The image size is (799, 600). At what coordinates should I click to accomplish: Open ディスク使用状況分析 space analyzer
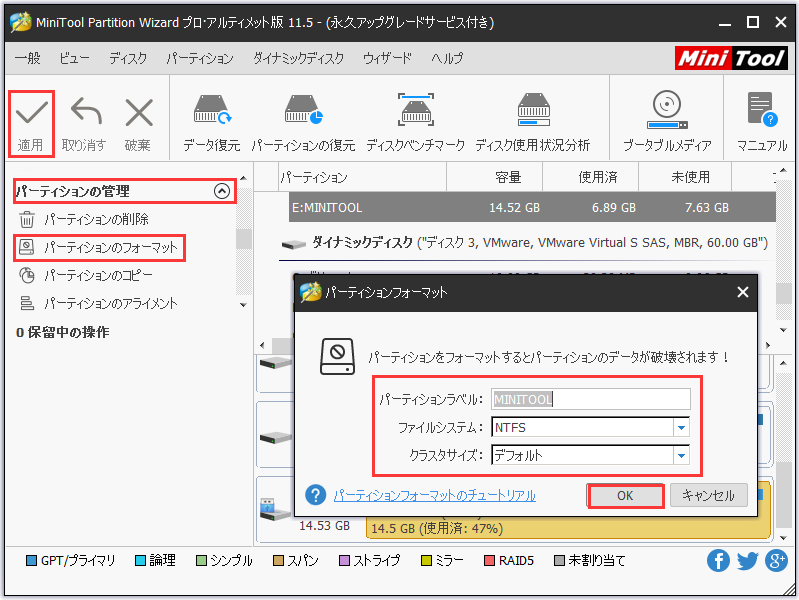click(532, 123)
